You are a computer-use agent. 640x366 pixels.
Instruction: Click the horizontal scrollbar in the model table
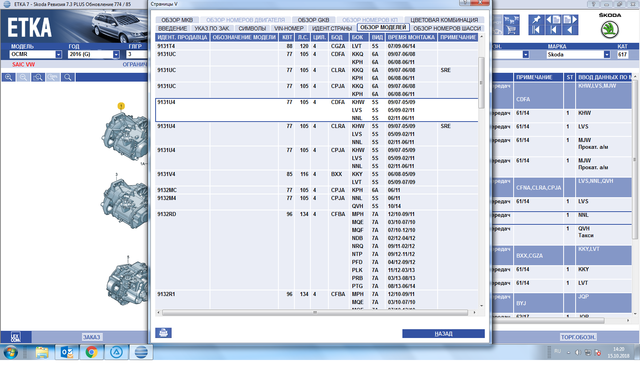(315, 313)
